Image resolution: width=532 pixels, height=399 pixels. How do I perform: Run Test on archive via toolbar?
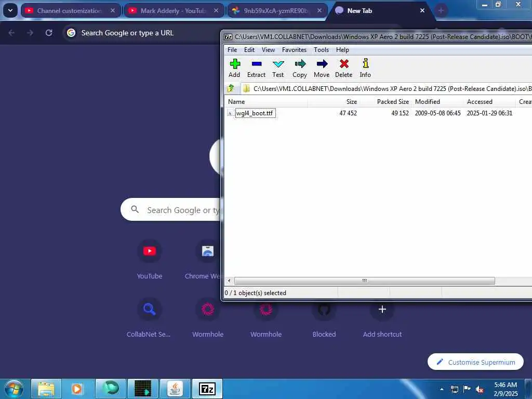pyautogui.click(x=278, y=68)
